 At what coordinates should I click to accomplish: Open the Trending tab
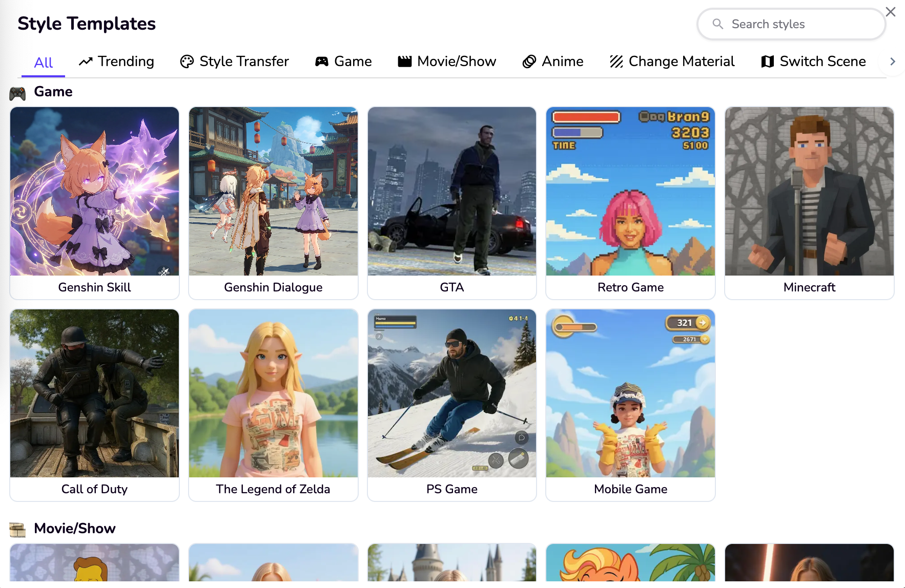116,61
